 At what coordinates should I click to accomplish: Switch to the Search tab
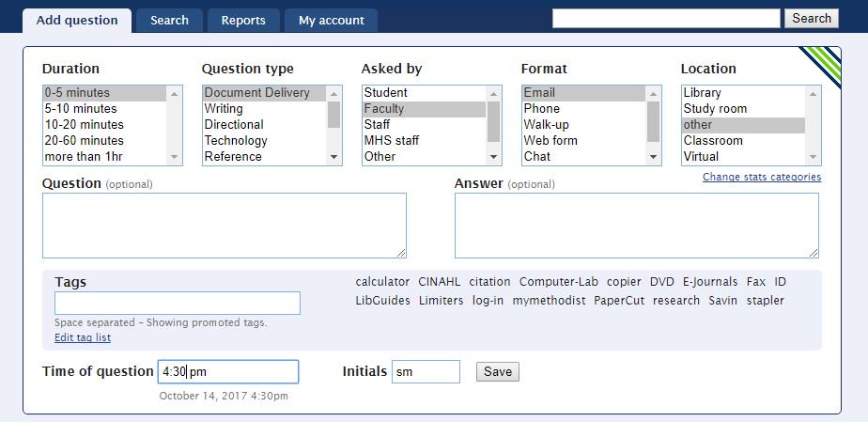169,21
